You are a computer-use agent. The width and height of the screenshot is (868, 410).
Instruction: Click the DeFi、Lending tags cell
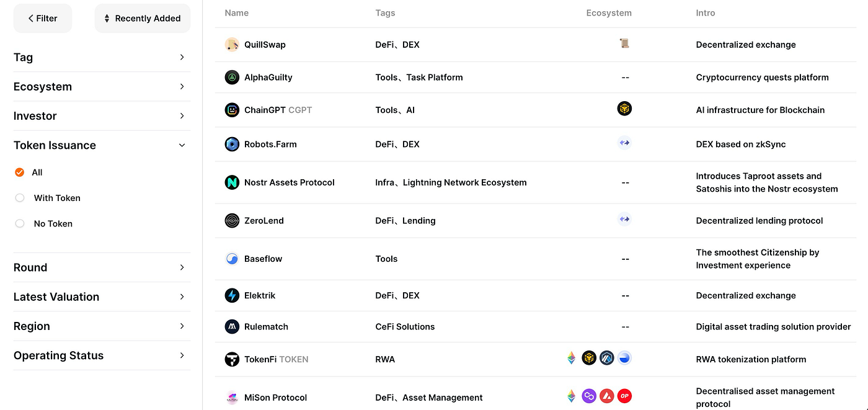click(x=405, y=220)
